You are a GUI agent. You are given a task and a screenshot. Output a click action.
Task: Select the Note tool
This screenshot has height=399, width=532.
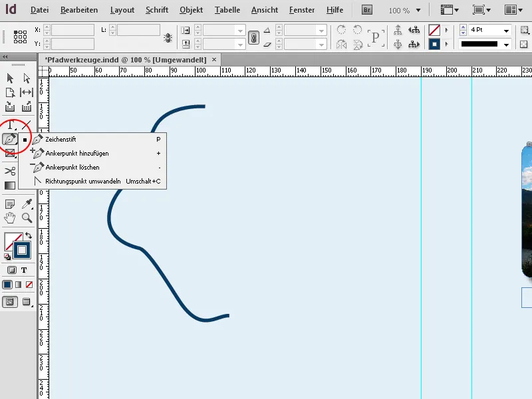(10, 204)
